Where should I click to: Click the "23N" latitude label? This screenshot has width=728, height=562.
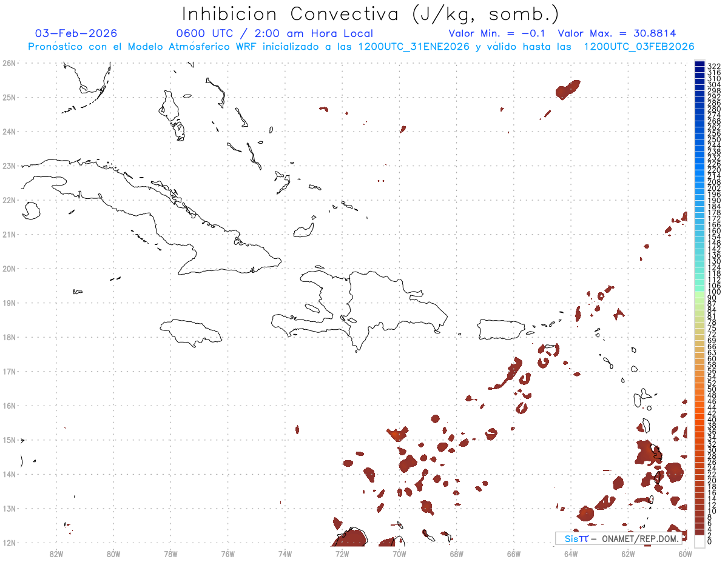click(x=8, y=166)
